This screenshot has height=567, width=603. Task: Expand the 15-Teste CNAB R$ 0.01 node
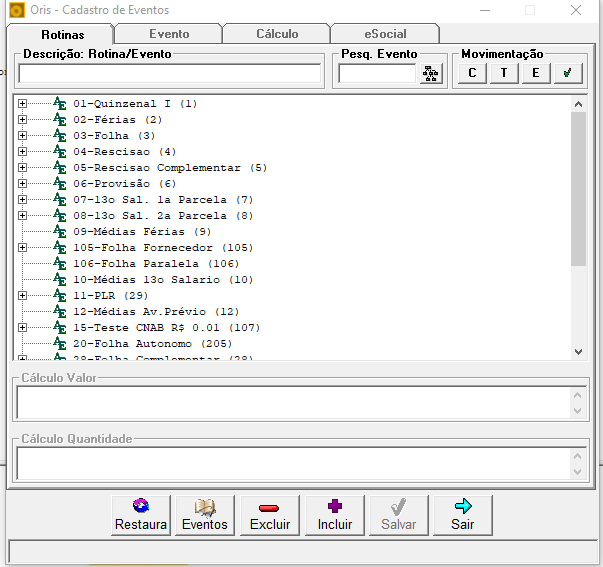[x=22, y=328]
